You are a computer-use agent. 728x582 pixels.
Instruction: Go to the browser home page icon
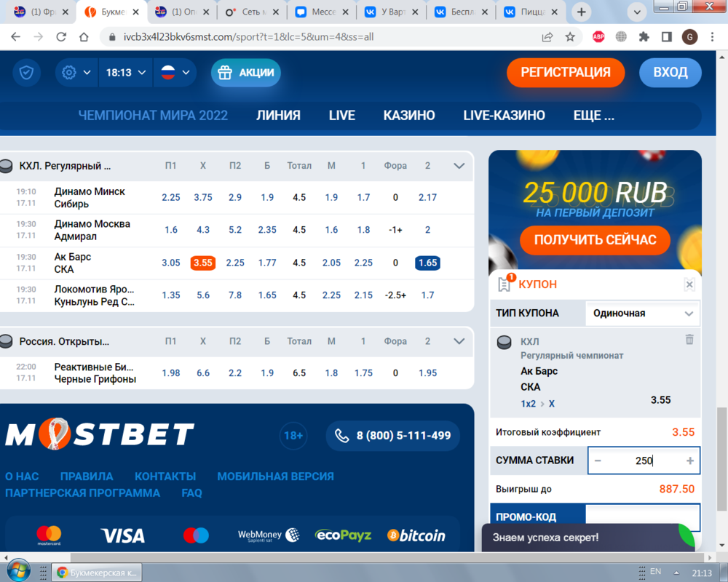click(x=84, y=37)
